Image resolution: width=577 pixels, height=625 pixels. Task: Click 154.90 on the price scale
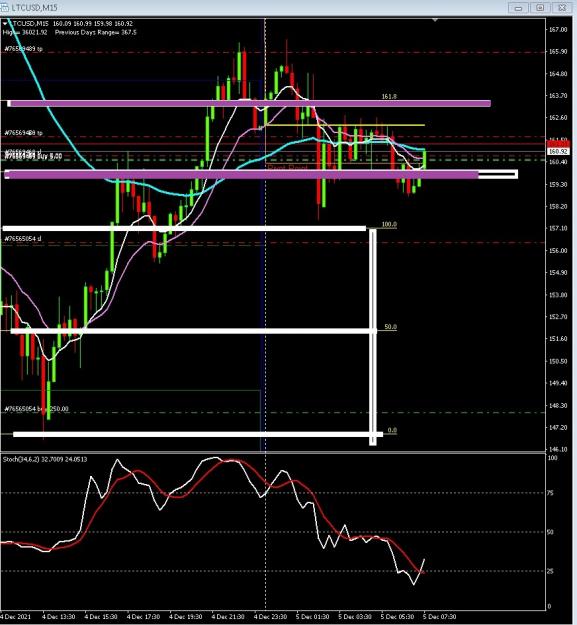click(558, 273)
